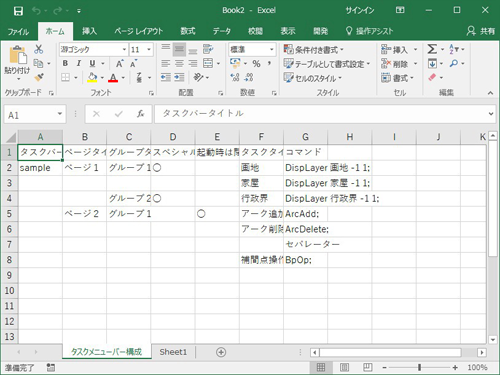Click the AutoSum sigma icon
500x375 pixels.
click(x=432, y=49)
